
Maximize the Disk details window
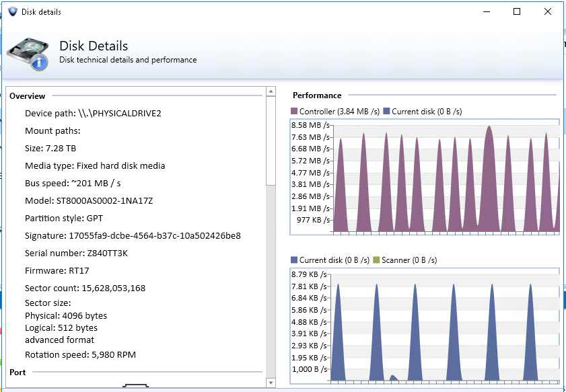coord(517,11)
